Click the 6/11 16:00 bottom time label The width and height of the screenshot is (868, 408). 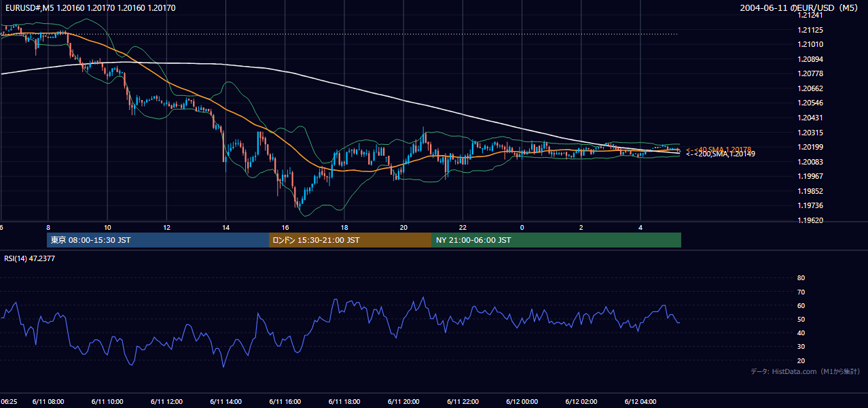[x=285, y=402]
